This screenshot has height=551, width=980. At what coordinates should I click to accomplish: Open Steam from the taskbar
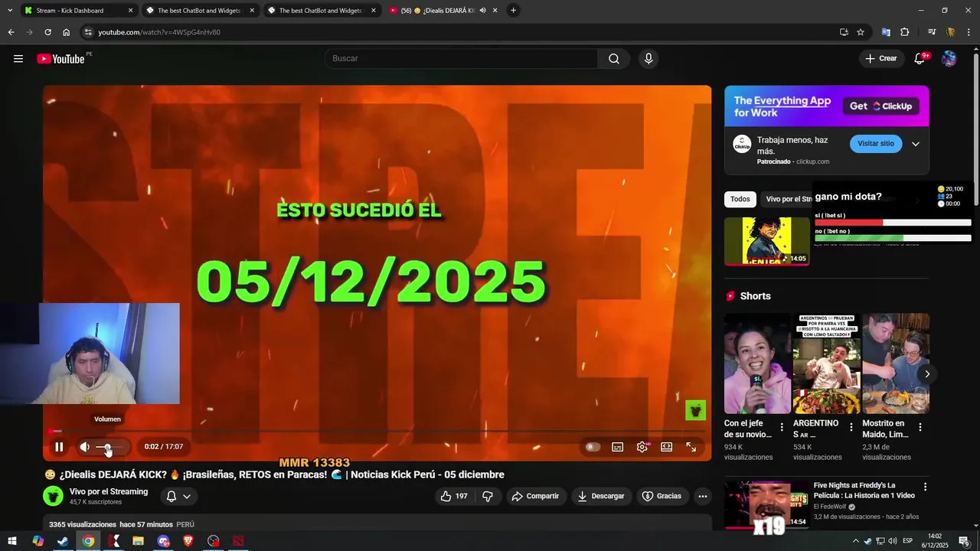63,541
